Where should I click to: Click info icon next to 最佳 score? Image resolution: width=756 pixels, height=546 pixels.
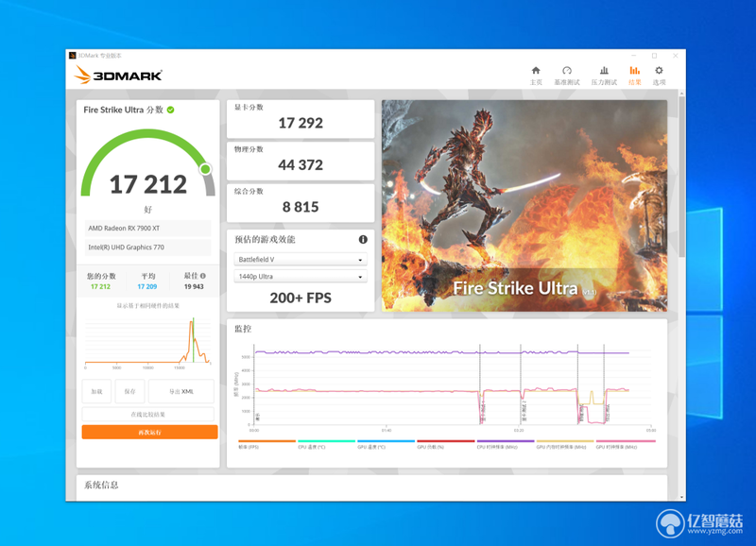[x=203, y=276]
